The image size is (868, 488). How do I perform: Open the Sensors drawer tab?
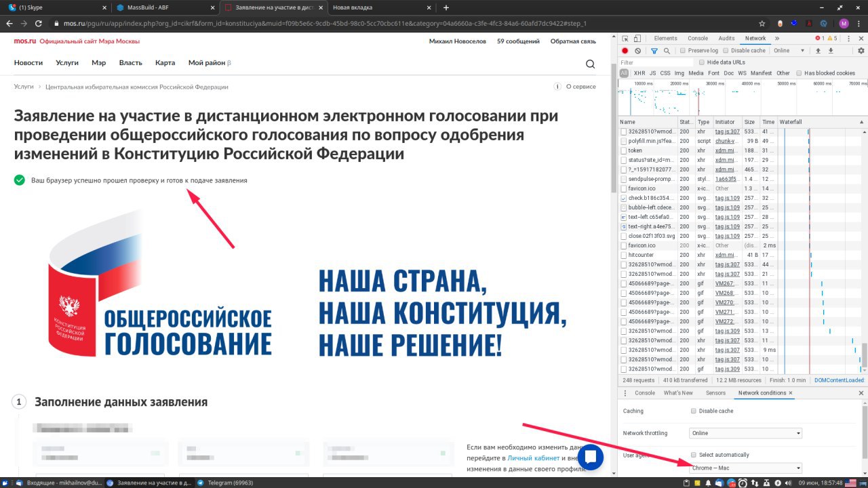click(715, 393)
